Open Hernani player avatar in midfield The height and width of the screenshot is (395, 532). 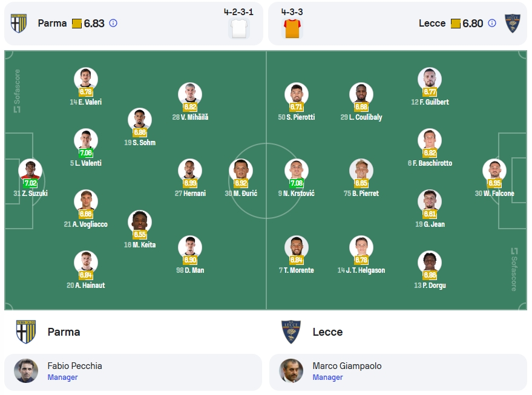(190, 171)
